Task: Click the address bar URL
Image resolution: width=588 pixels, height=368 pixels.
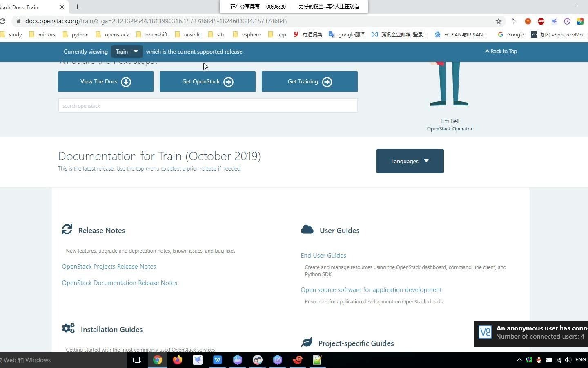Action: pos(156,21)
